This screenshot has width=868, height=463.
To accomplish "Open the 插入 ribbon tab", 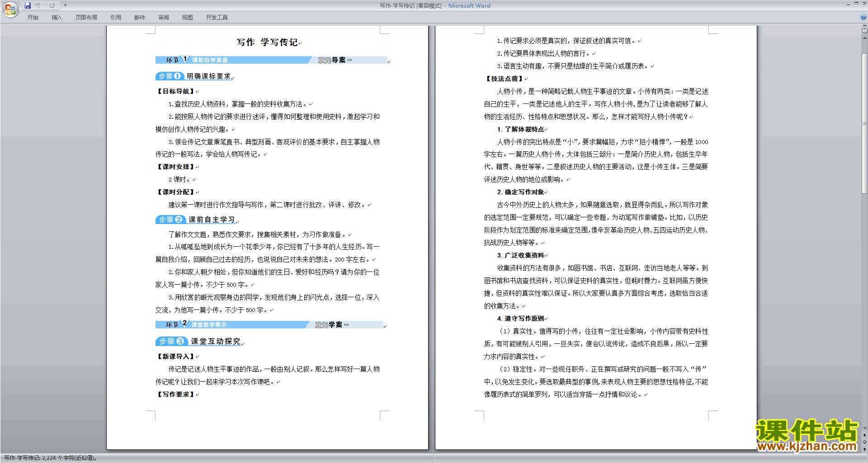I will 57,18.
